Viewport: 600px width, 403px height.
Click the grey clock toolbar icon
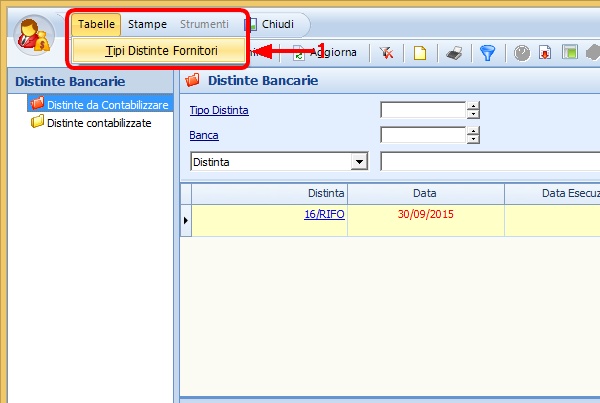(x=521, y=53)
